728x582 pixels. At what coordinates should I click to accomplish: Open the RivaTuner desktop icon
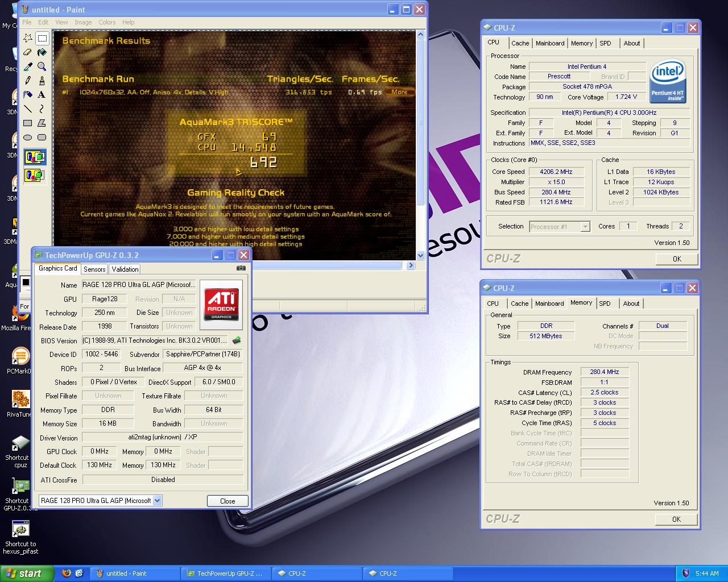20,404
